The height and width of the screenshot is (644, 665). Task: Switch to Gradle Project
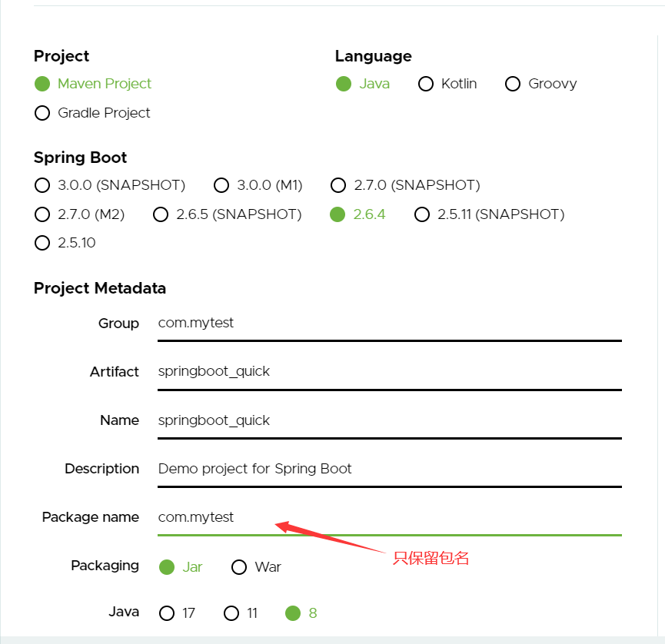point(42,113)
